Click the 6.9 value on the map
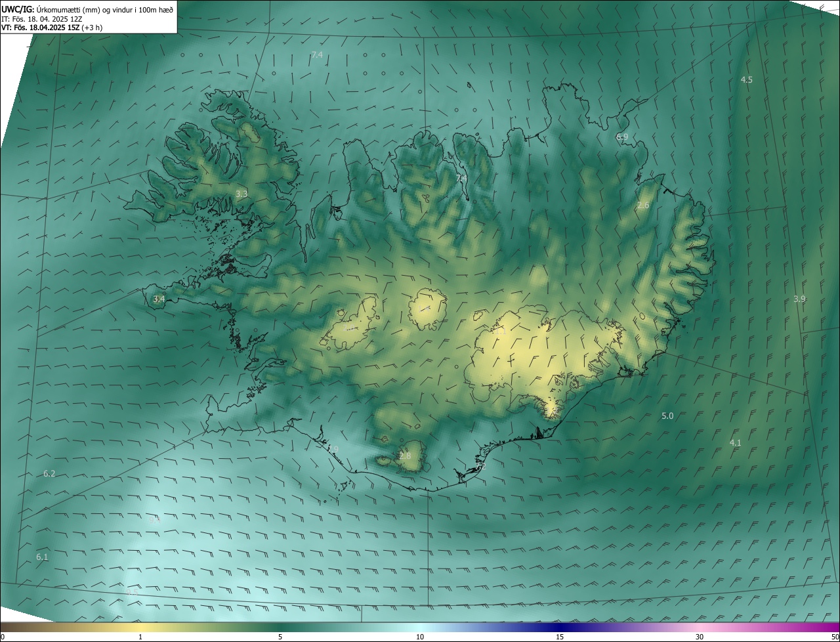840x642 pixels. (x=622, y=137)
